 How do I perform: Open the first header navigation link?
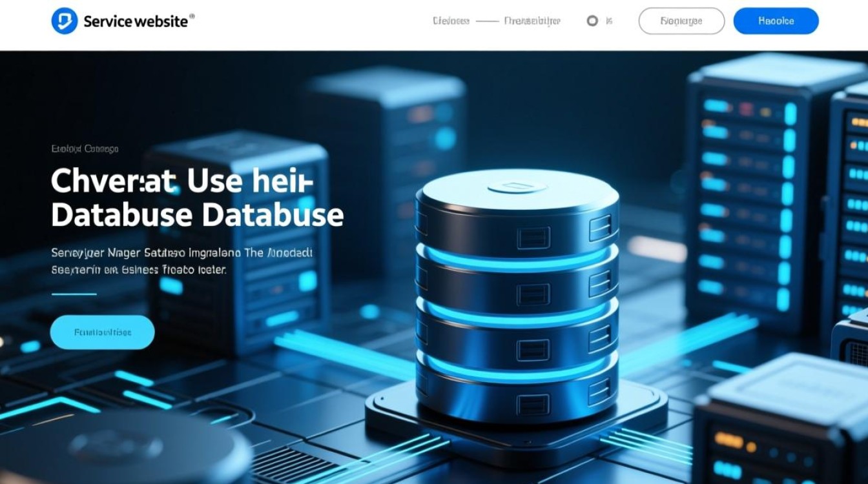(451, 21)
